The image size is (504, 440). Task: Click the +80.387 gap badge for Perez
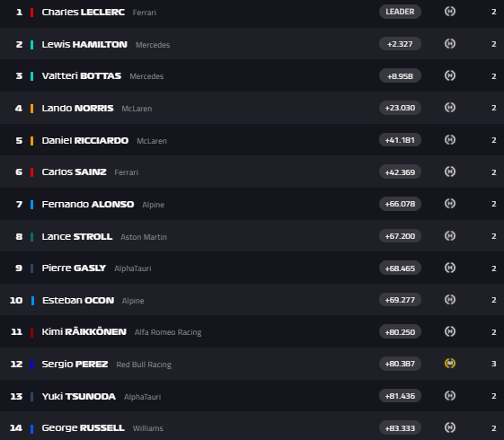[x=400, y=364]
